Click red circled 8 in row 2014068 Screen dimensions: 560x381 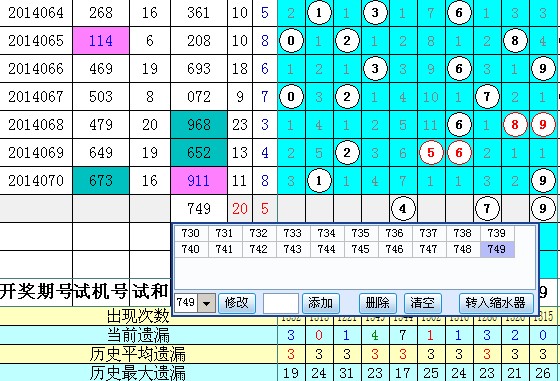coord(515,125)
